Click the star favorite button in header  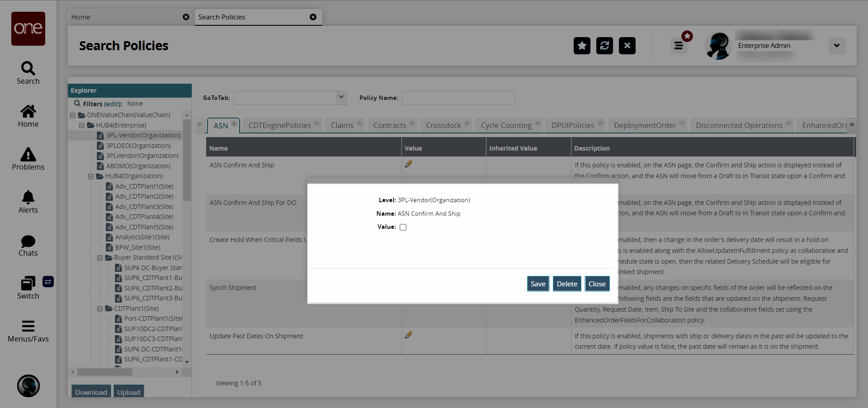582,46
